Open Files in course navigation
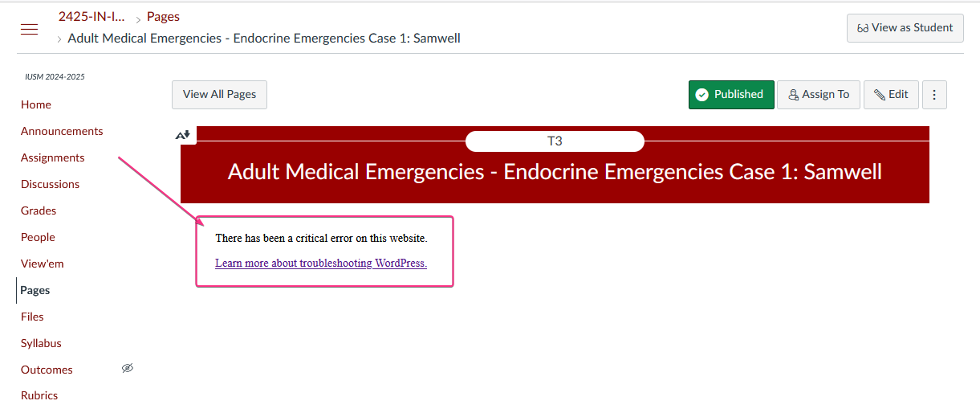Screen dimensions: 980x413 pyautogui.click(x=32, y=317)
